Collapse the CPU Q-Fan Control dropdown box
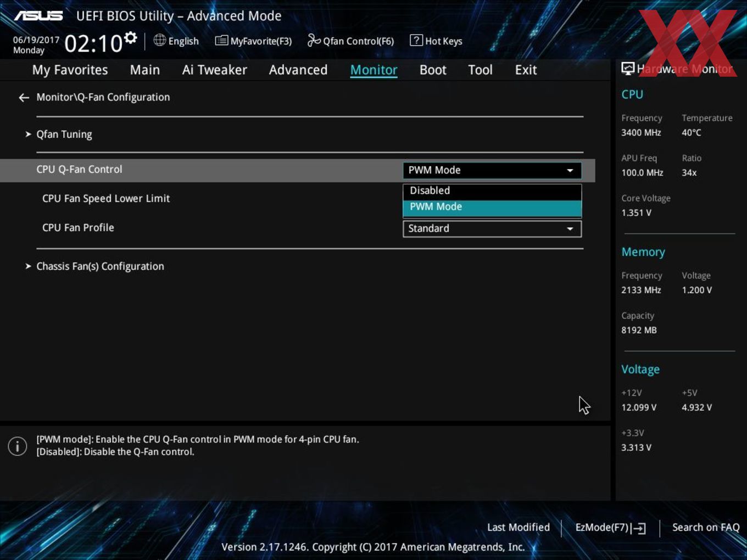This screenshot has height=560, width=747. coord(492,171)
